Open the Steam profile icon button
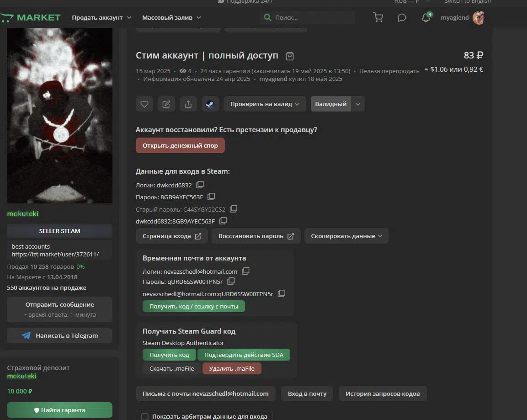 coord(210,104)
